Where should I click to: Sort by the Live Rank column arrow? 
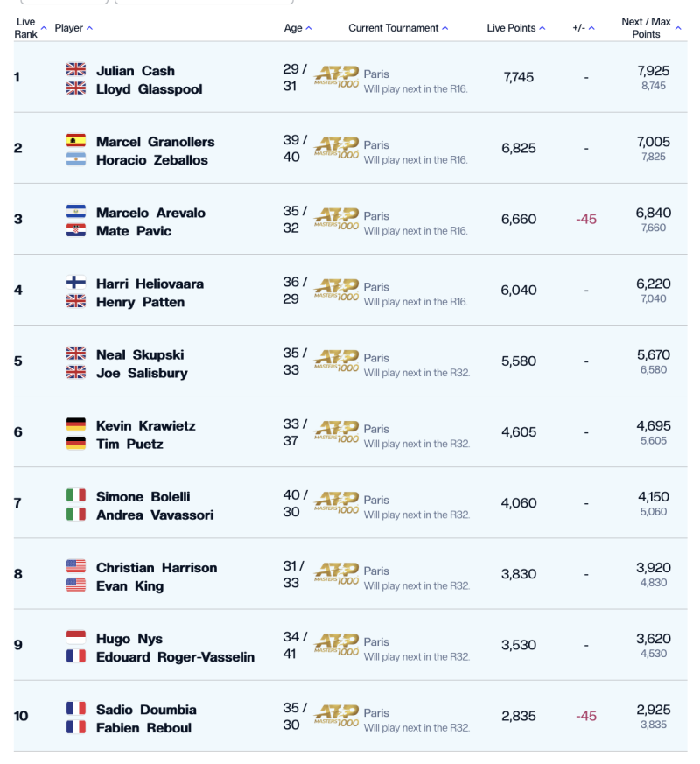tap(44, 28)
